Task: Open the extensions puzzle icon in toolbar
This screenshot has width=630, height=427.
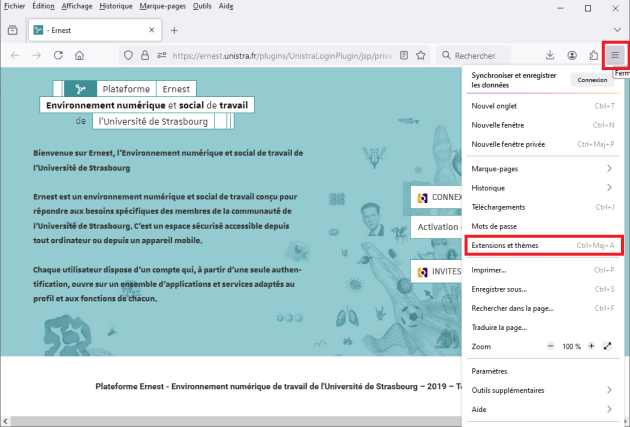Action: (x=594, y=55)
